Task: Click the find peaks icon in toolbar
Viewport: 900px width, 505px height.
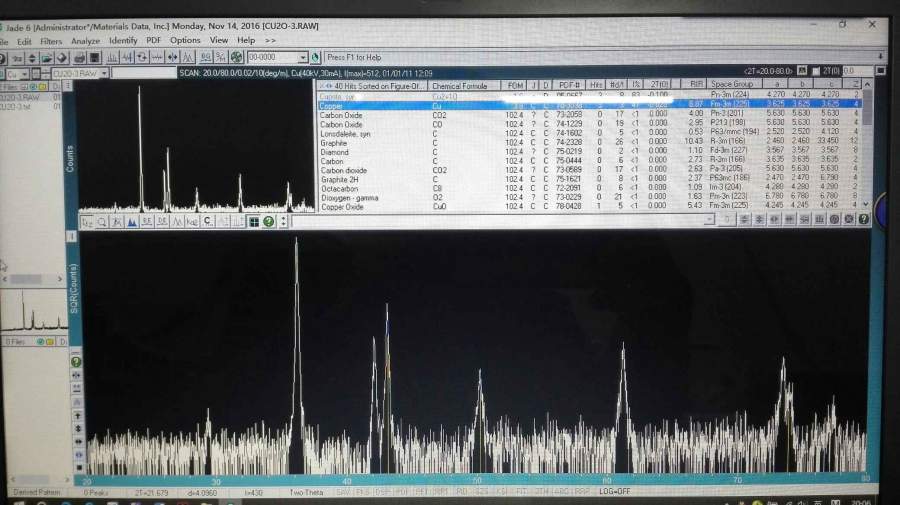Action: click(112, 57)
